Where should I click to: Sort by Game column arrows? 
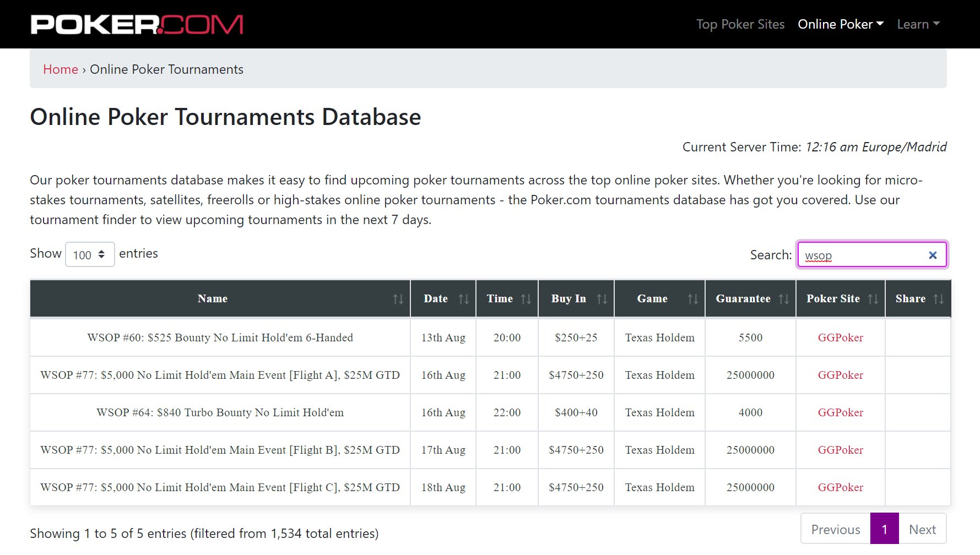[x=693, y=299]
